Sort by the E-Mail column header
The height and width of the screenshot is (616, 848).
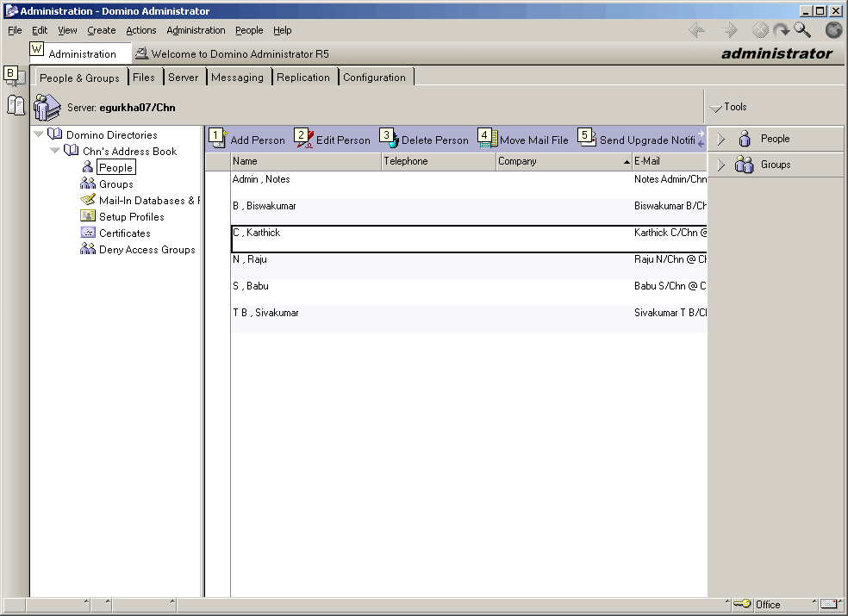670,161
